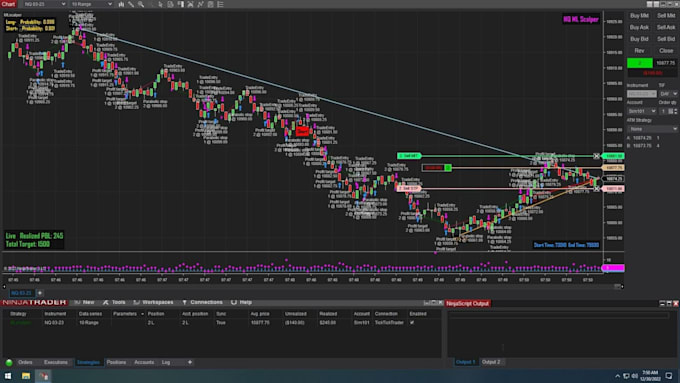The image size is (680, 383).
Task: Open the bar type (candlestick) chart toolbar icon
Action: (121, 4)
